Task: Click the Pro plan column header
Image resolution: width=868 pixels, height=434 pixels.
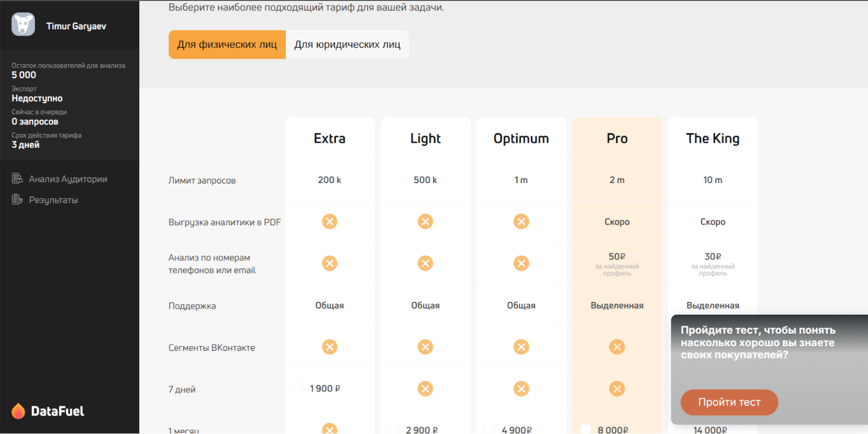Action: [x=617, y=138]
